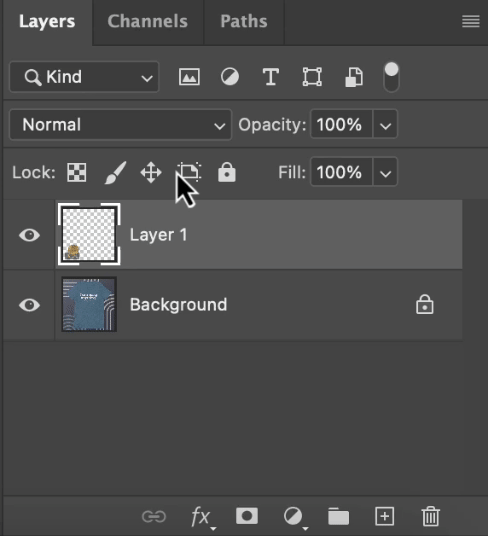488x536 pixels.
Task: Hide the Background layer eye icon
Action: [29, 305]
